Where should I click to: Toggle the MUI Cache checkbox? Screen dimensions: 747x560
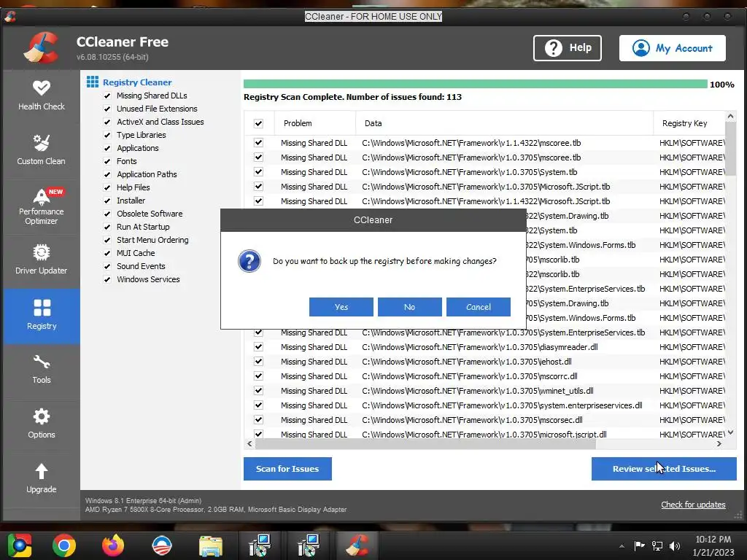[x=107, y=253]
